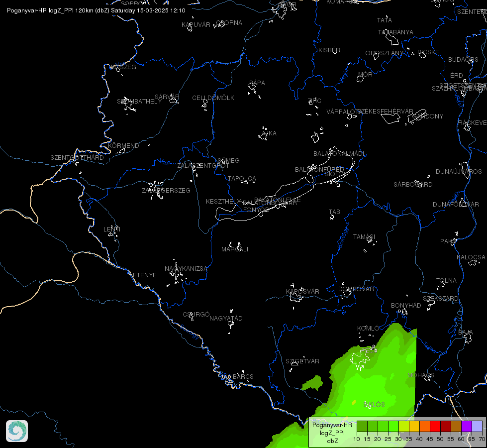Click the 40-45 dBZ orange legend swatch

pyautogui.click(x=425, y=427)
